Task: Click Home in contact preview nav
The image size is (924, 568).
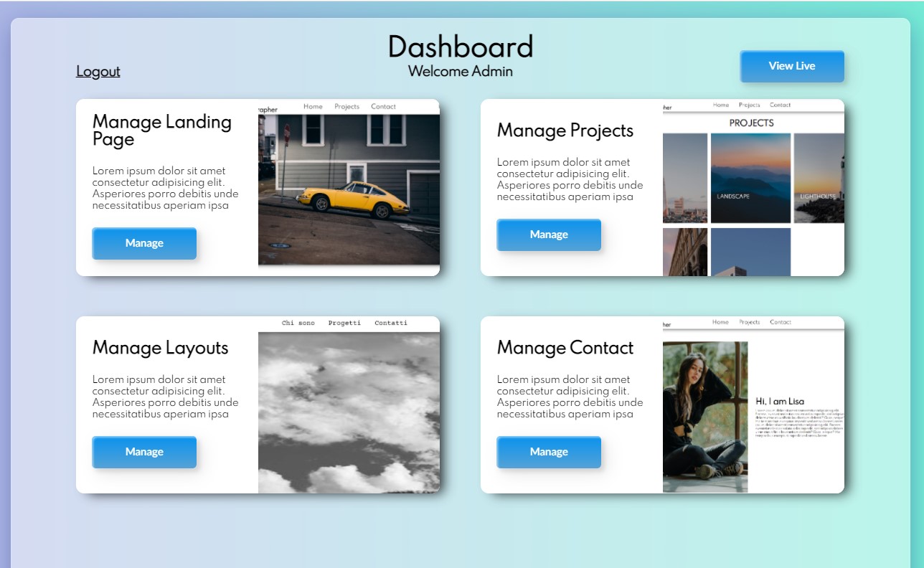Action: tap(720, 323)
